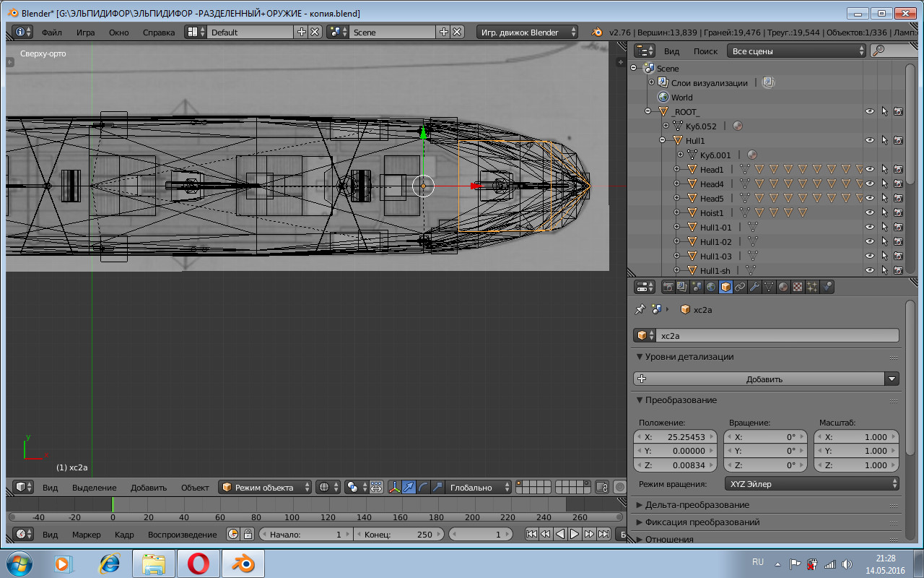
Task: Open the Режим объекта mode dropdown
Action: 266,488
